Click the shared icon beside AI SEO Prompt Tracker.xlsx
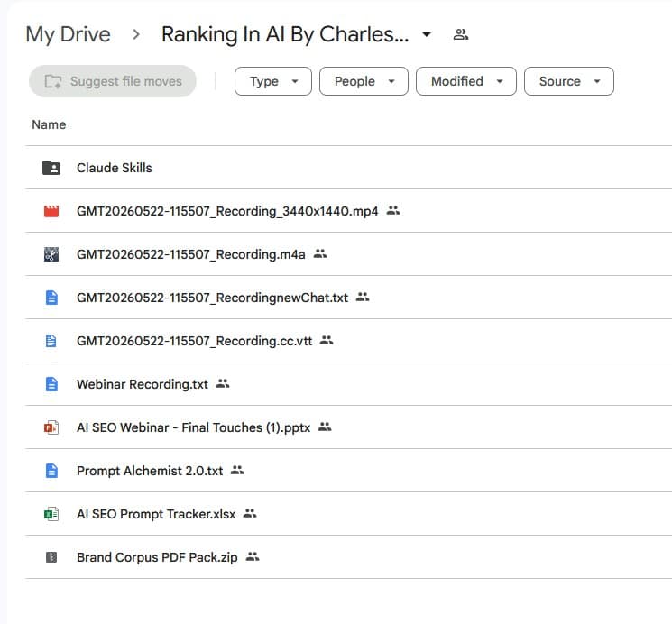The height and width of the screenshot is (624, 672). [250, 513]
